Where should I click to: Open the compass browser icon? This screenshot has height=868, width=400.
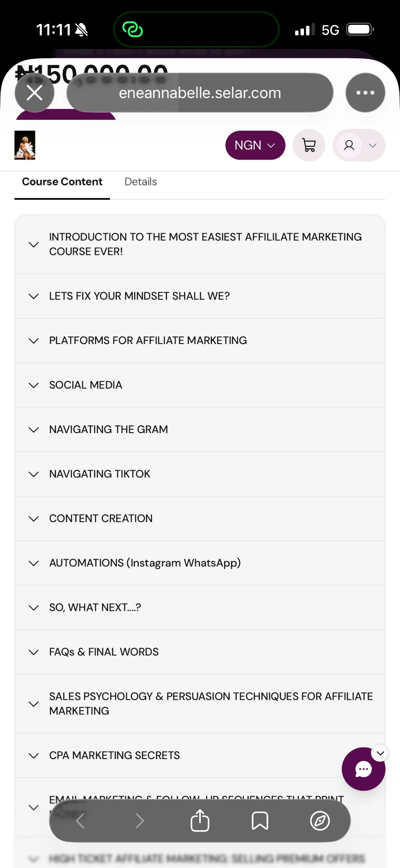(x=320, y=820)
